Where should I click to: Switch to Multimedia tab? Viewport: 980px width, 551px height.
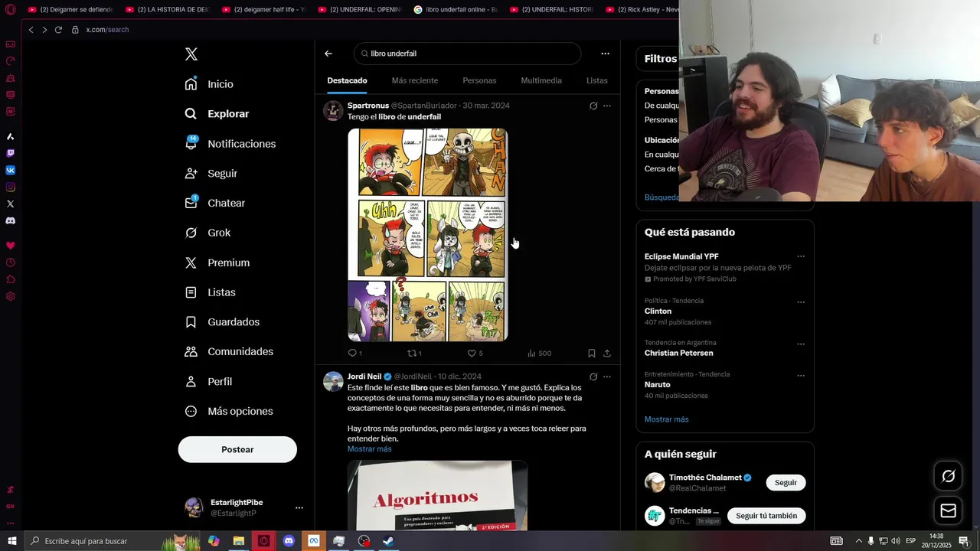(541, 80)
